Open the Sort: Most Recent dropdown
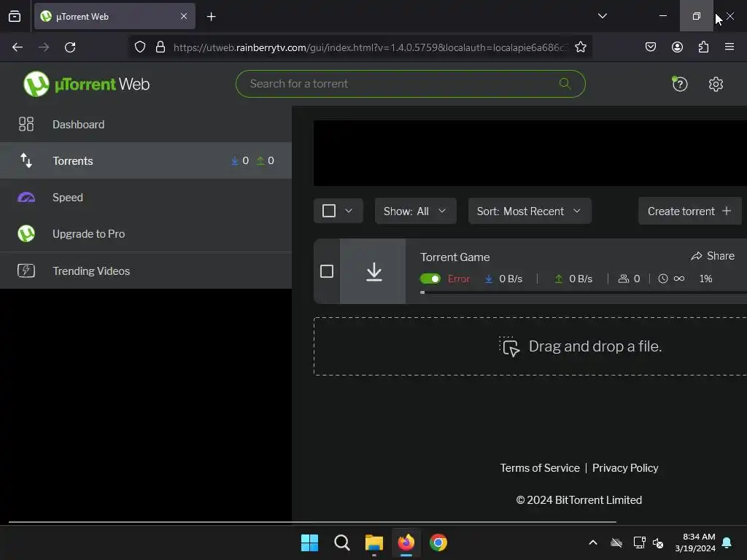 coord(530,211)
